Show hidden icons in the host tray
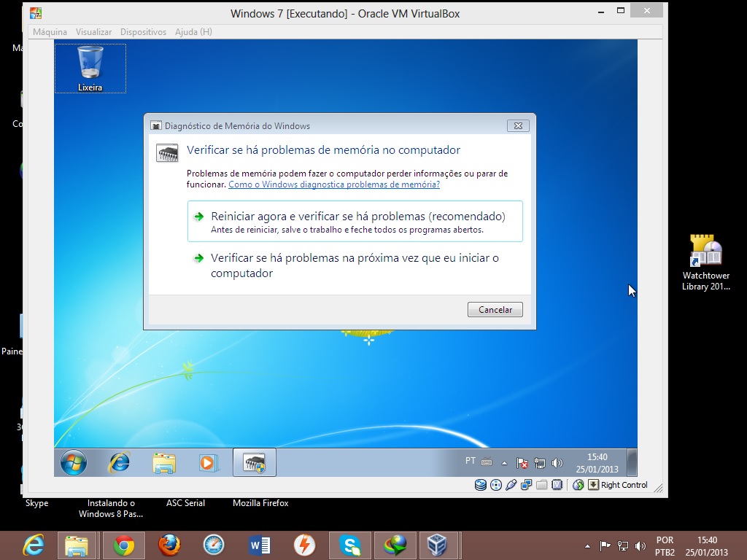 (x=587, y=546)
